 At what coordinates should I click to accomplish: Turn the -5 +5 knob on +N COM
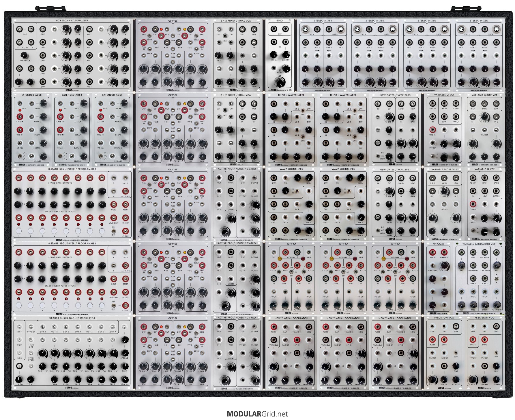coord(444,265)
